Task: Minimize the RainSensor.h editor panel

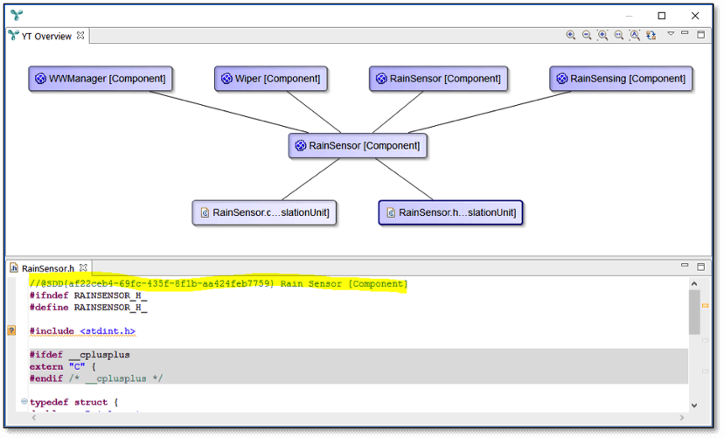Action: pos(685,265)
